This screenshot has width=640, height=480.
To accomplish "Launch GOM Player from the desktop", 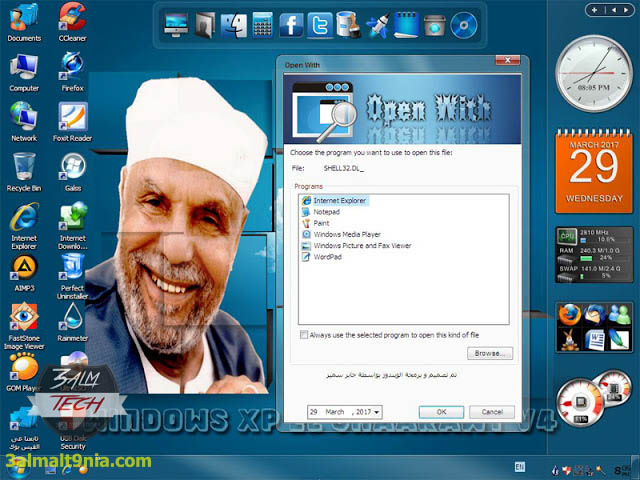I will 23,372.
